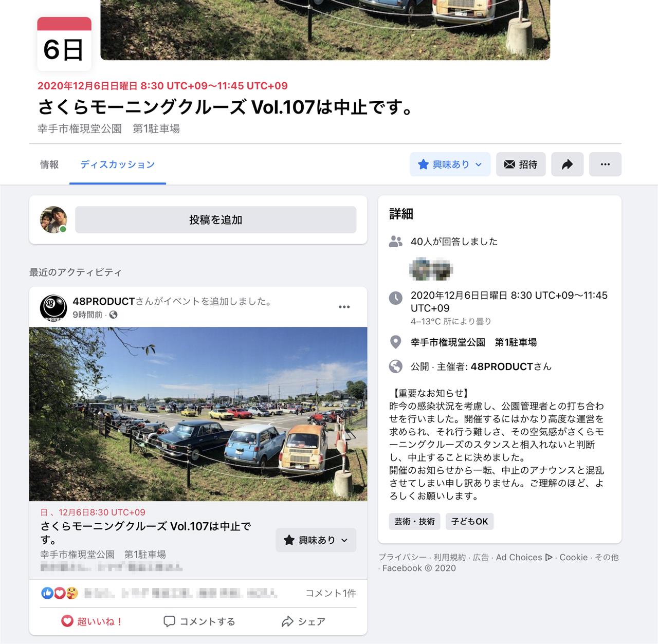Screen dimensions: 658x644
Task: Click コメントする to comment
Action: pos(199,621)
